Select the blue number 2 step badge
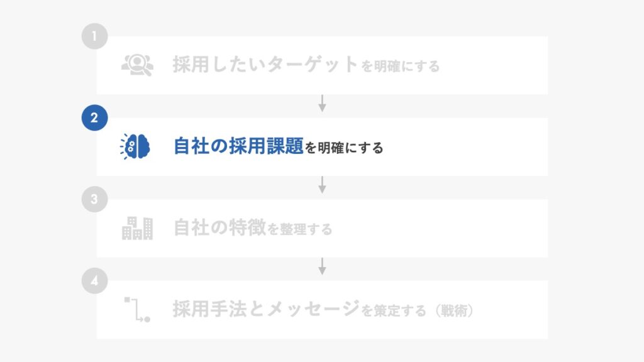This screenshot has height=362, width=644. (x=94, y=118)
